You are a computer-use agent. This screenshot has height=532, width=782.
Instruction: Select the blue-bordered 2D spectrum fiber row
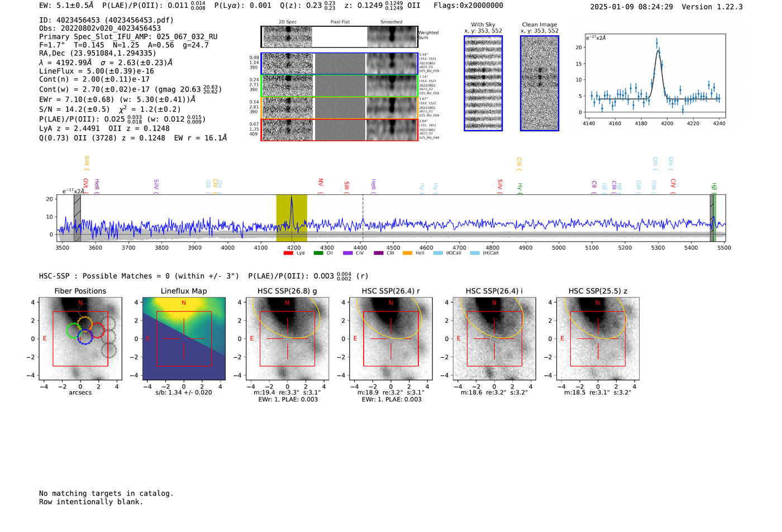(340, 64)
